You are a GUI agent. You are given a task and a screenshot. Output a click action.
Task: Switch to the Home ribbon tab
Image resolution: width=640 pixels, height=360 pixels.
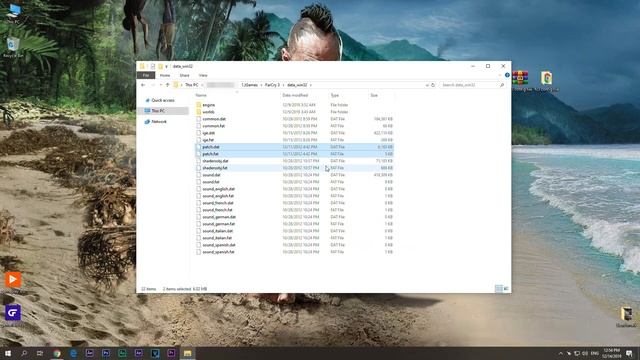pos(165,75)
